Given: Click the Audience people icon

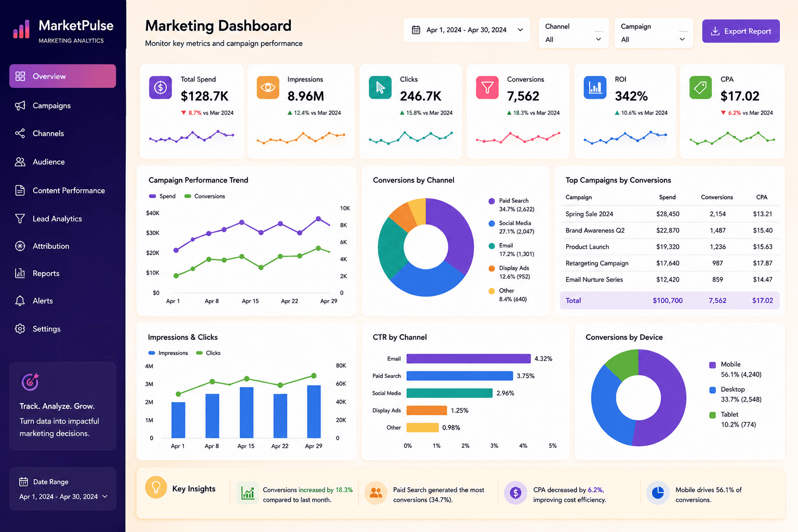Looking at the screenshot, I should coord(20,162).
